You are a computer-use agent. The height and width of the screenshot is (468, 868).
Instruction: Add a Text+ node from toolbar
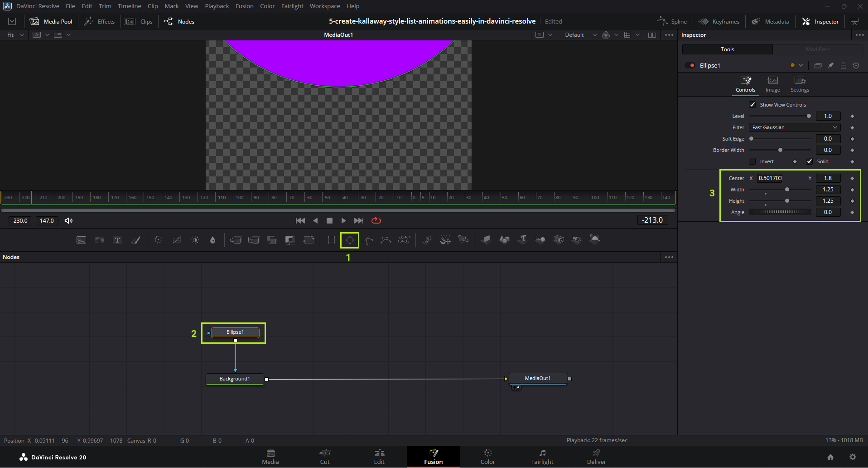pyautogui.click(x=117, y=240)
